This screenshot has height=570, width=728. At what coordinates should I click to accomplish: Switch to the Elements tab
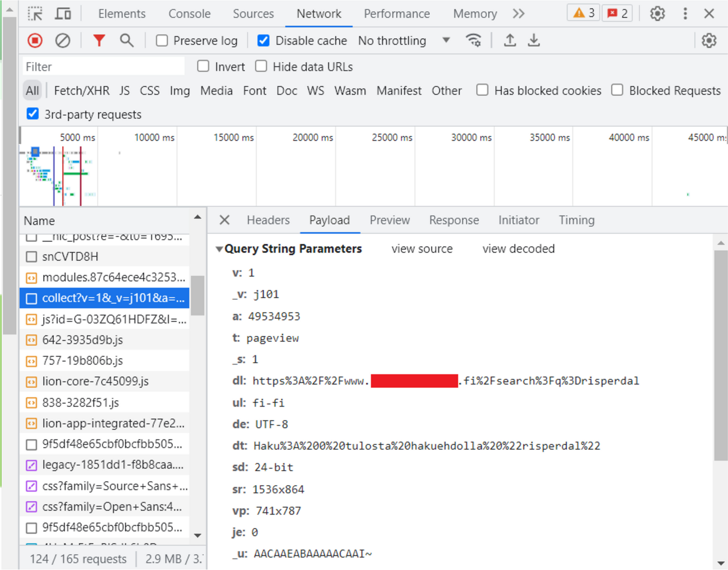tap(122, 14)
